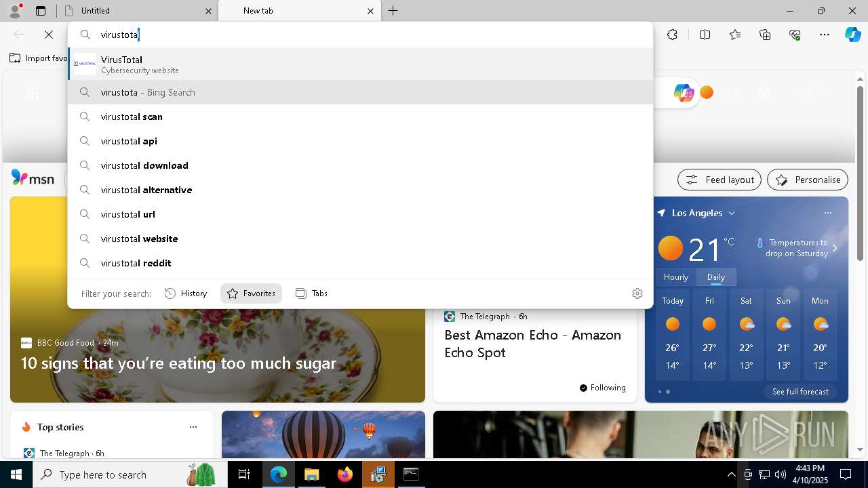
Task: Choose the virustotal url suggestion
Action: click(360, 214)
